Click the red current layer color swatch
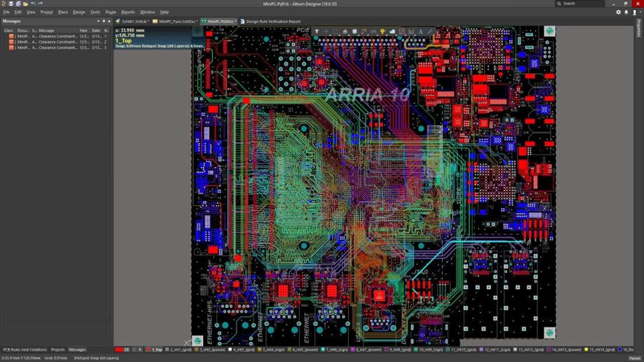644x362 pixels. click(x=119, y=350)
